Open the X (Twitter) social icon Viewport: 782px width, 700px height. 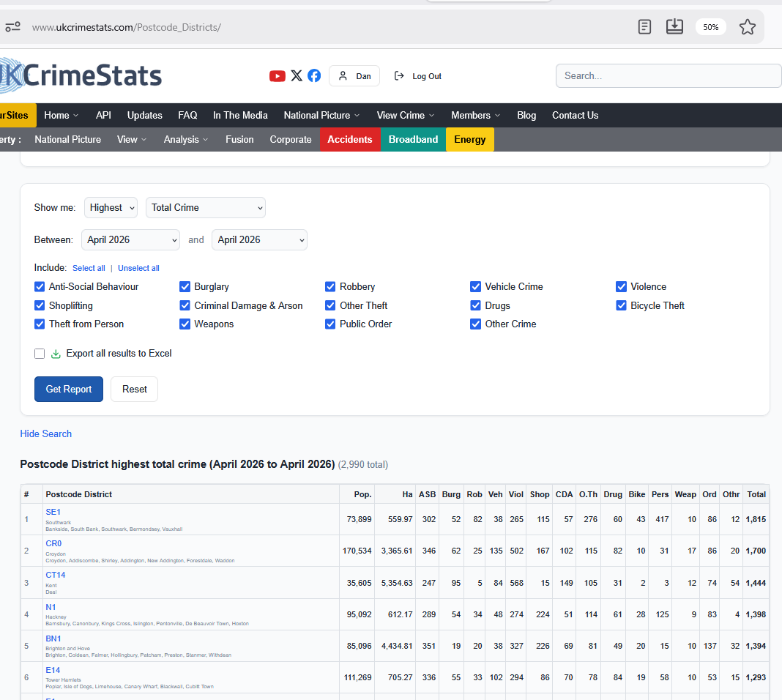(297, 75)
